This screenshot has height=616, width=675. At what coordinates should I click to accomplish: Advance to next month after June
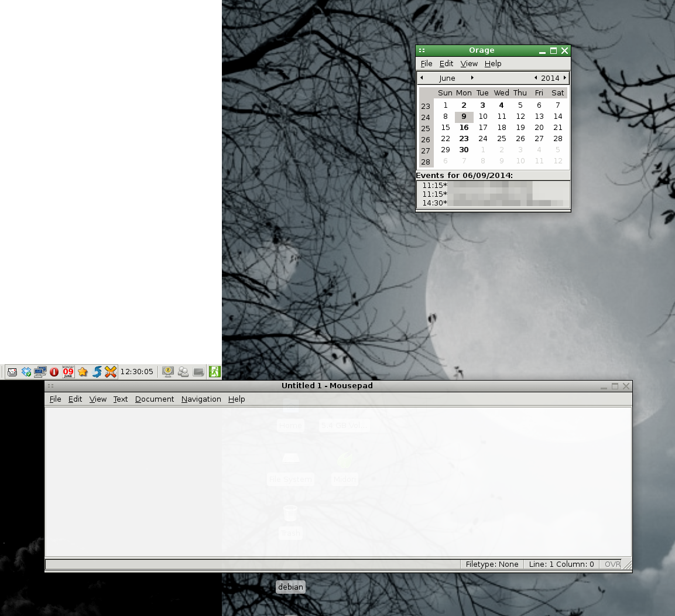(x=472, y=78)
